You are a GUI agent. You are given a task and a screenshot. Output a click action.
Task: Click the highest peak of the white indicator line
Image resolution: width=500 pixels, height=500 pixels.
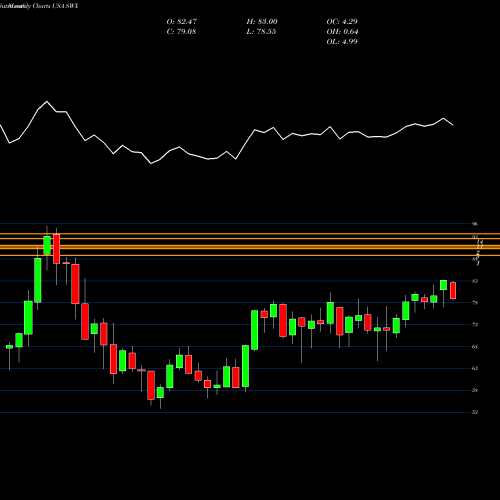pyautogui.click(x=47, y=101)
